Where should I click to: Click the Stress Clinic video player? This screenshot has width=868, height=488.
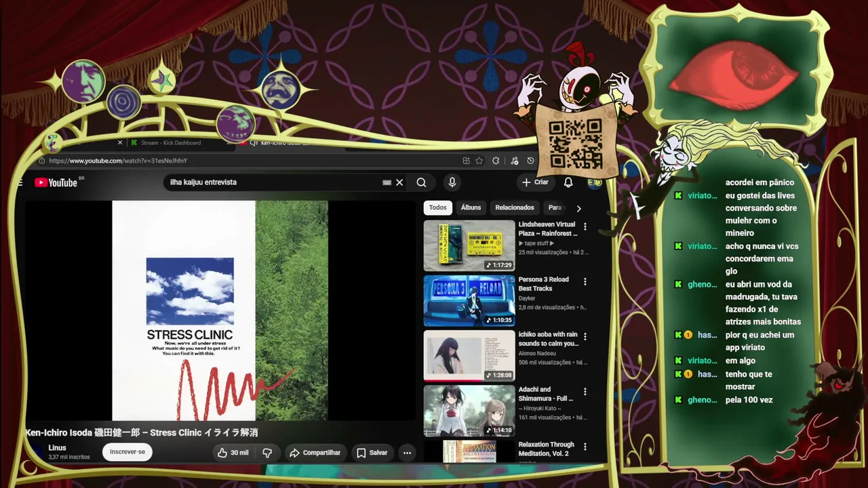(220, 310)
